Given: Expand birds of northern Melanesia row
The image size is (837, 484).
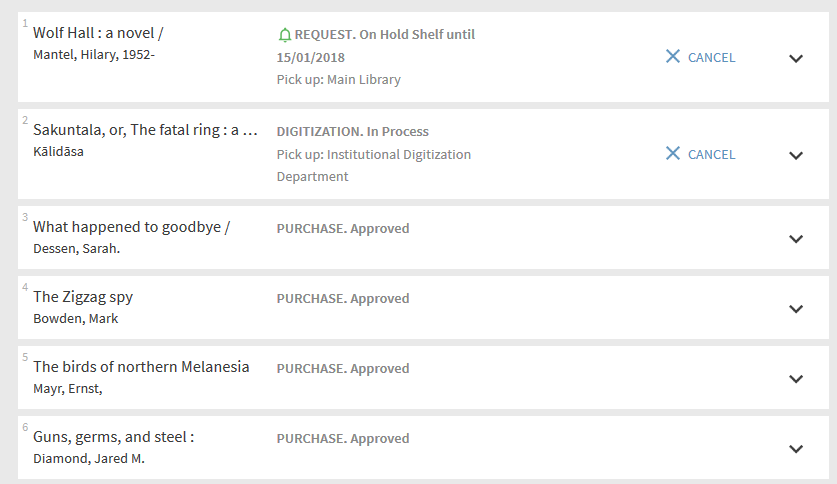Looking at the screenshot, I should click(796, 379).
